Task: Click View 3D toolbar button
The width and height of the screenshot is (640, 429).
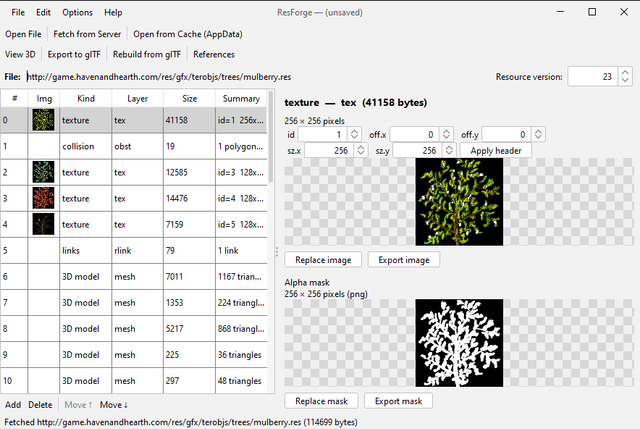Action: click(20, 54)
